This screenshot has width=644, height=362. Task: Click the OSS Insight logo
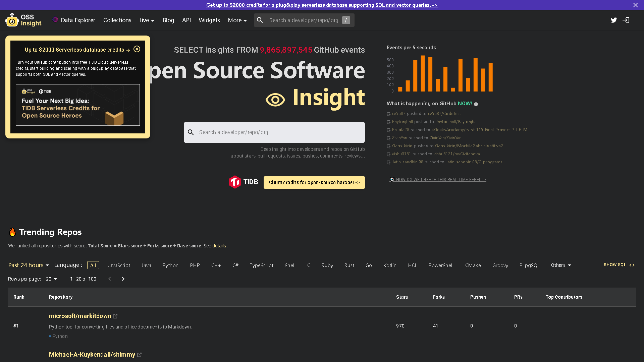23,20
